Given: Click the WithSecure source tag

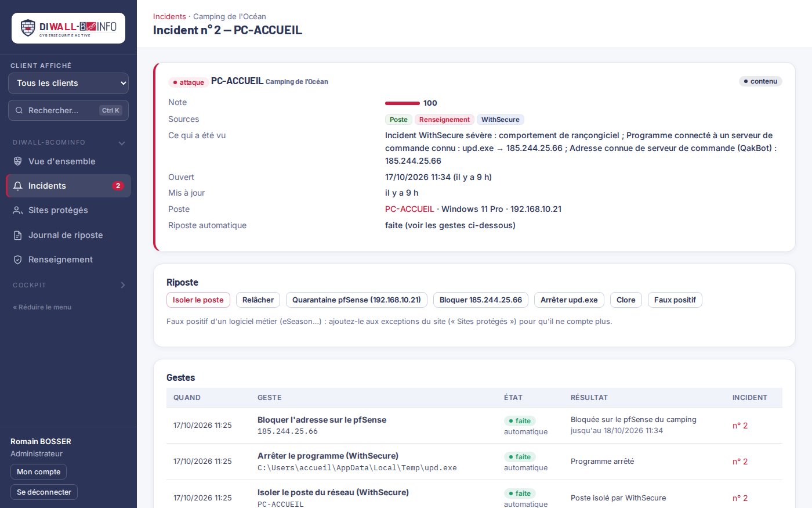Looking at the screenshot, I should (x=501, y=120).
